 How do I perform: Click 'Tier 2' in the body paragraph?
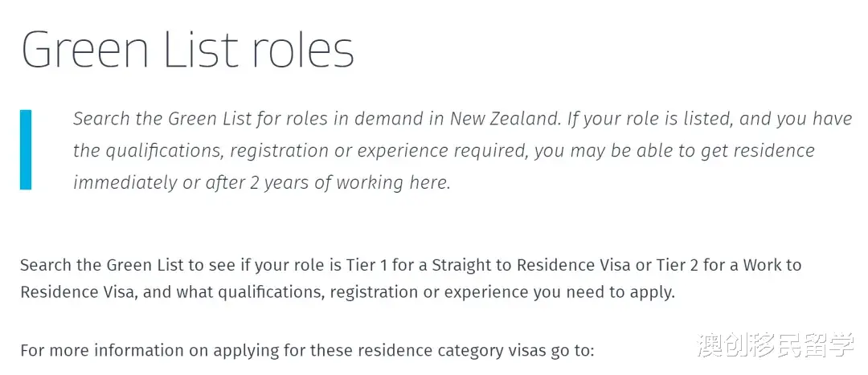click(677, 265)
